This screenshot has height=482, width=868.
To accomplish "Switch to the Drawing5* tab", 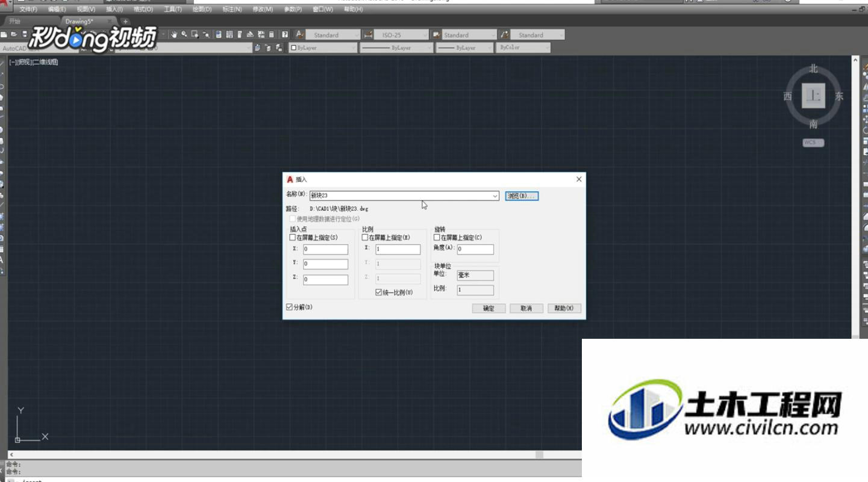I will (79, 22).
